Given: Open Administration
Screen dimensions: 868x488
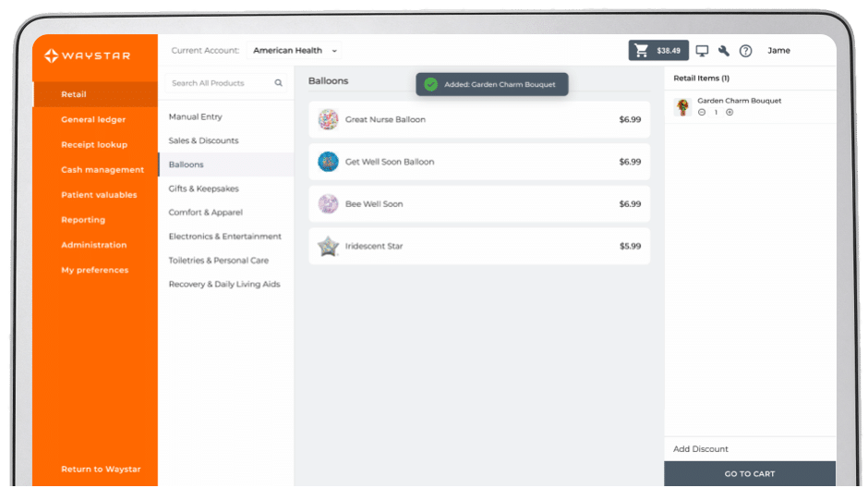Looking at the screenshot, I should coord(93,245).
